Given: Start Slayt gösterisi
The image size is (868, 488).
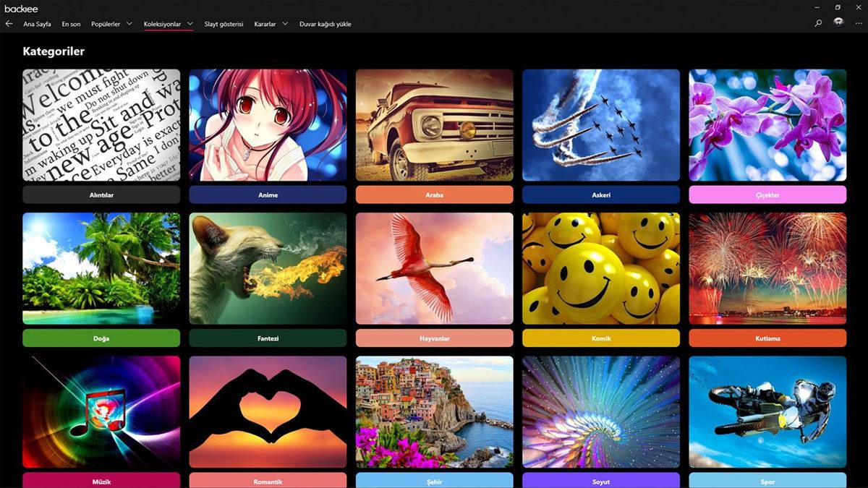Looking at the screenshot, I should pos(224,23).
